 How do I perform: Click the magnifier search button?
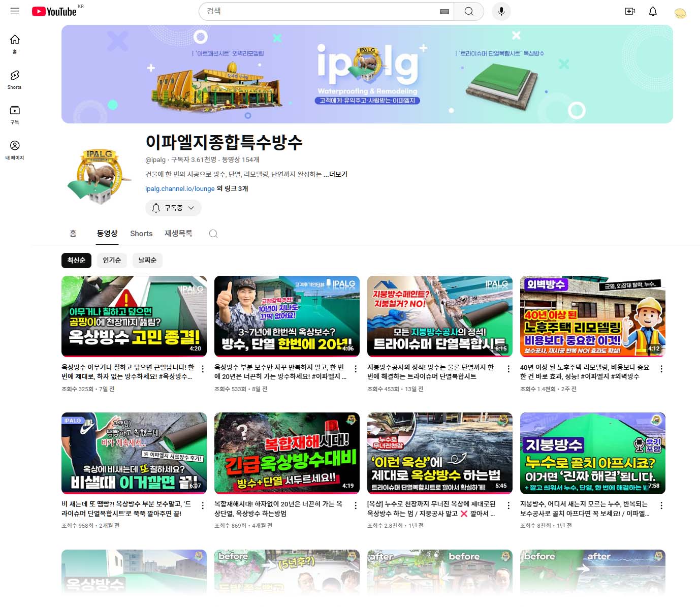[469, 11]
